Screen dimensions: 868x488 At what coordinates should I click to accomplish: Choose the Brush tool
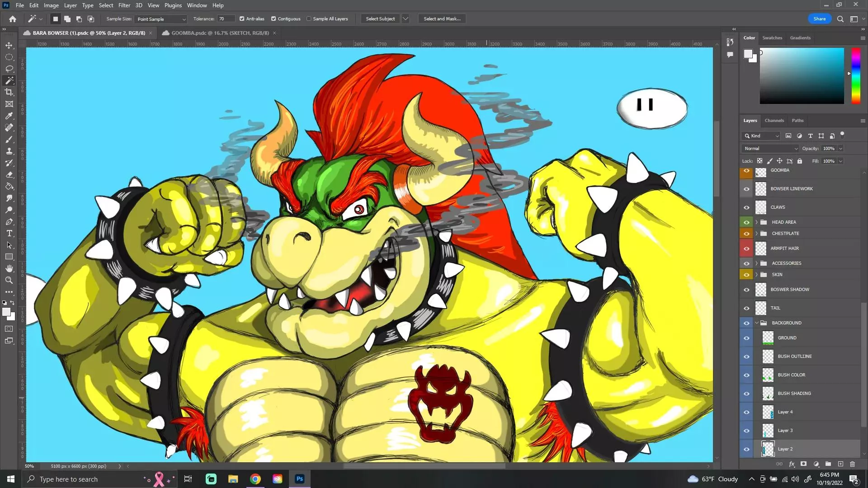click(9, 140)
